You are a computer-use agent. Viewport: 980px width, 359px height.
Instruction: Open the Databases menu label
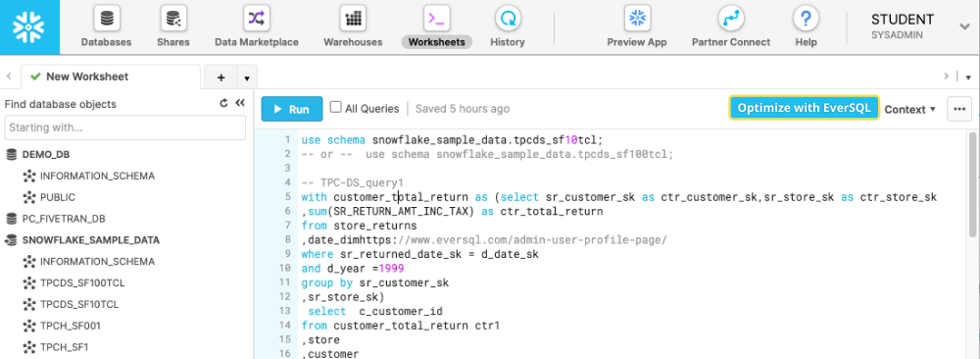tap(106, 42)
